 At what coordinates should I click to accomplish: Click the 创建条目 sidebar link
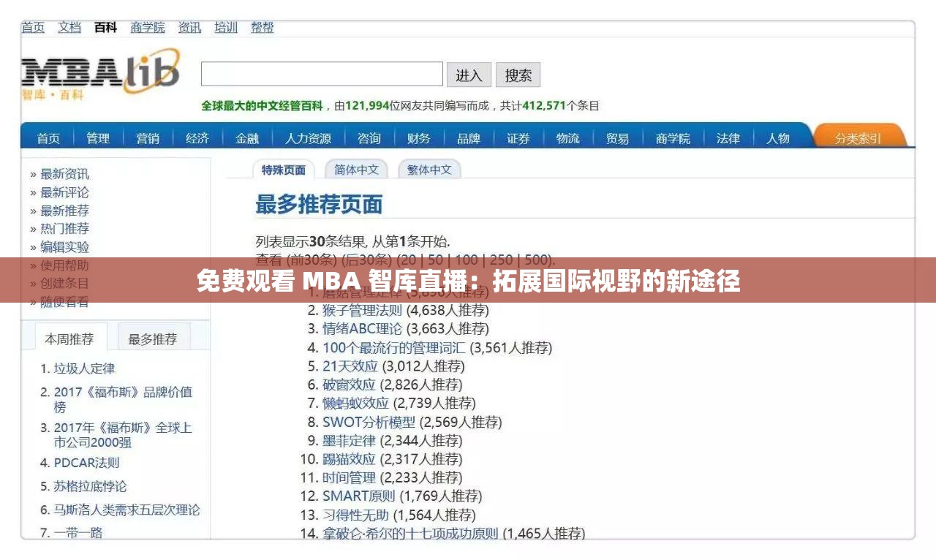coord(64,283)
